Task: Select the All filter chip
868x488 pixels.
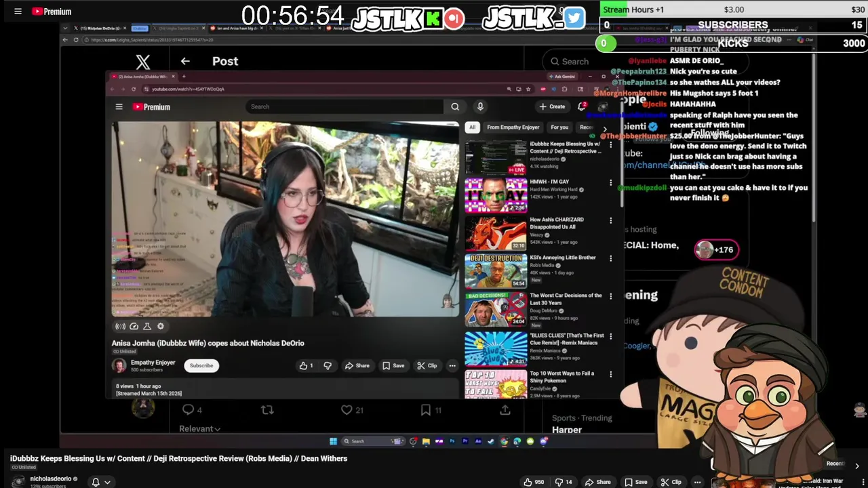Action: 472,127
